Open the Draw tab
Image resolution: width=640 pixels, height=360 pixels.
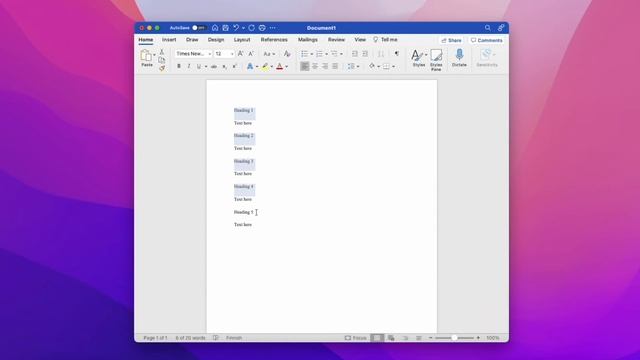(x=192, y=40)
